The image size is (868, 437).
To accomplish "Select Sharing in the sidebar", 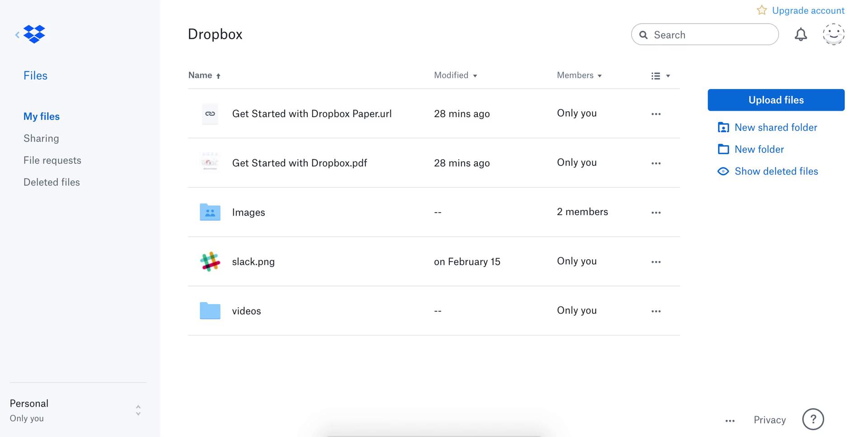I will pos(41,138).
